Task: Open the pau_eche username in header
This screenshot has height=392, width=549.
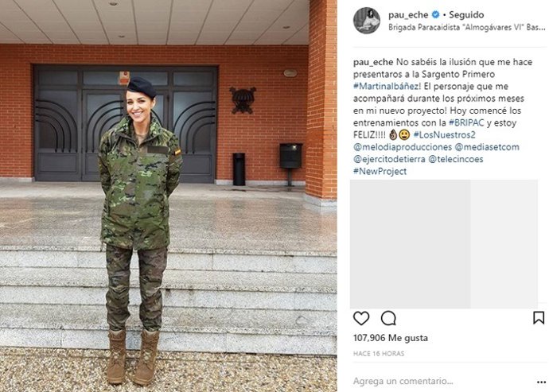Action: [408, 14]
